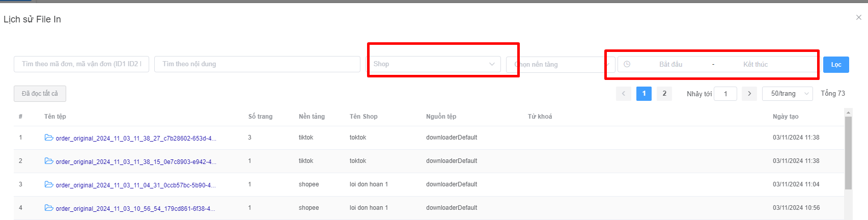Select page 2 in pagination

click(x=664, y=94)
